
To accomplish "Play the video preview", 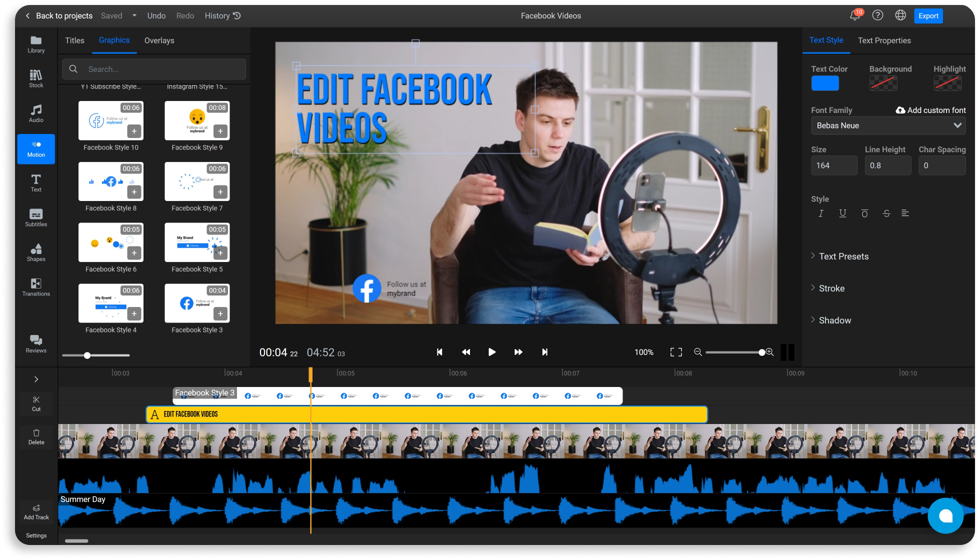I will point(492,352).
